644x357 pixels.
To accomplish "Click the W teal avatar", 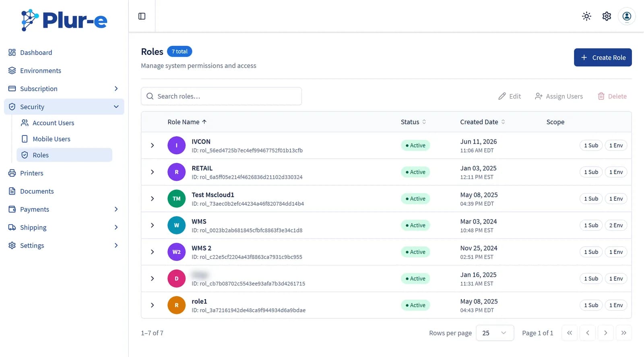I will (176, 225).
